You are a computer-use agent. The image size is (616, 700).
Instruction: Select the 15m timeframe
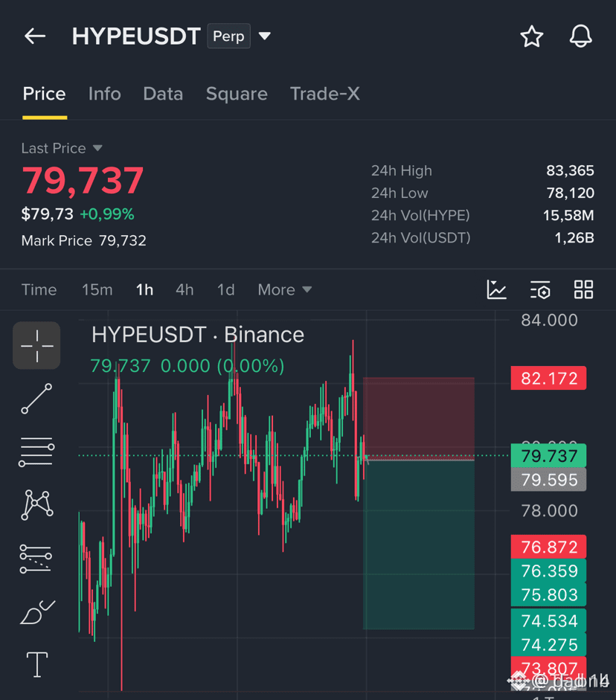pos(97,289)
